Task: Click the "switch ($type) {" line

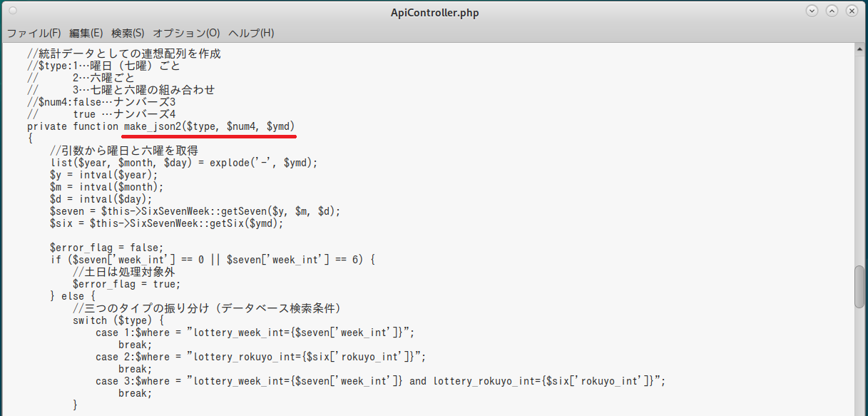Action: click(x=118, y=320)
